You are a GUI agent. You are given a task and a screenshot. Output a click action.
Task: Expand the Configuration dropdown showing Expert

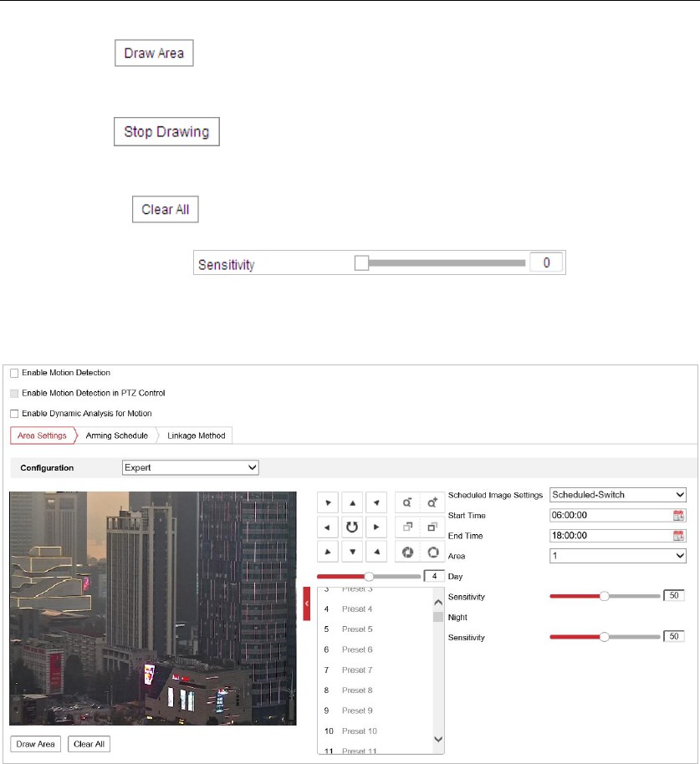click(x=191, y=467)
